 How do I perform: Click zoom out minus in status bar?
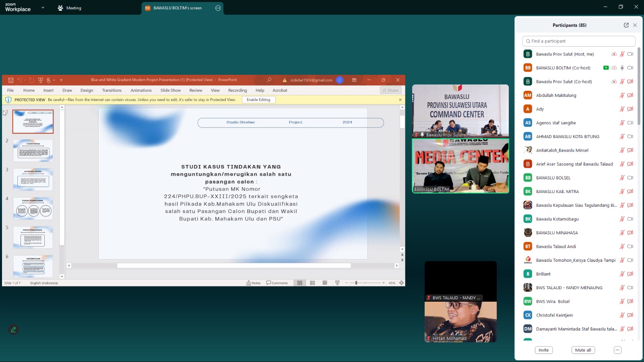point(347,283)
